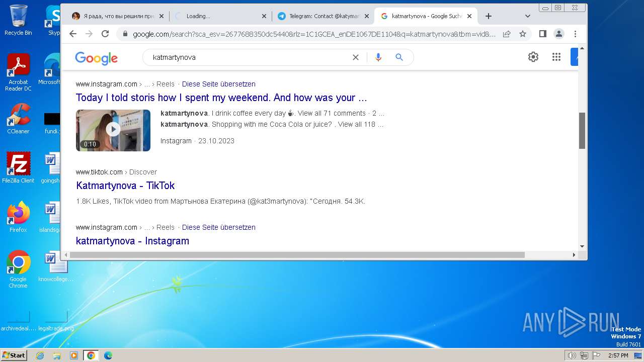Close the Loading tab
The height and width of the screenshot is (362, 644).
point(264,16)
